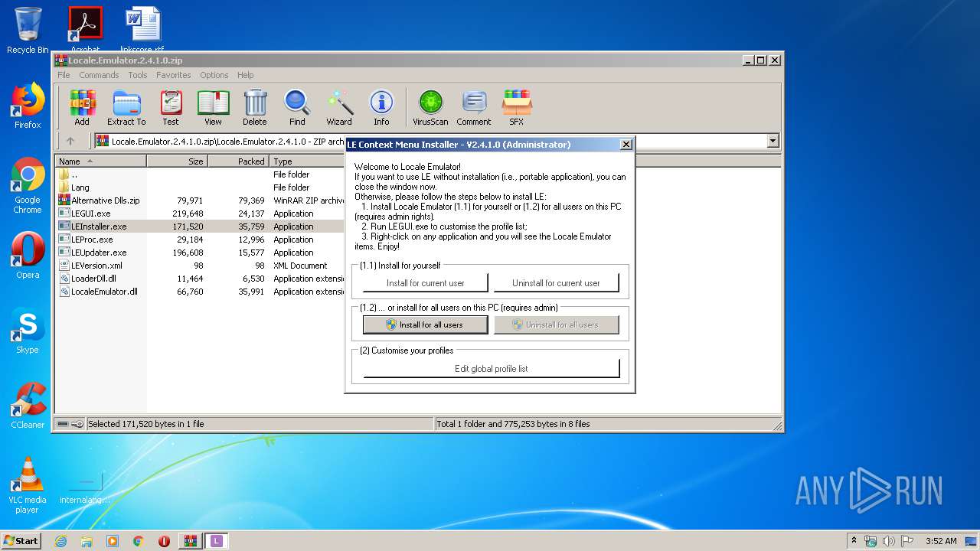The height and width of the screenshot is (551, 980).
Task: Open the Commands menu
Action: click(99, 75)
